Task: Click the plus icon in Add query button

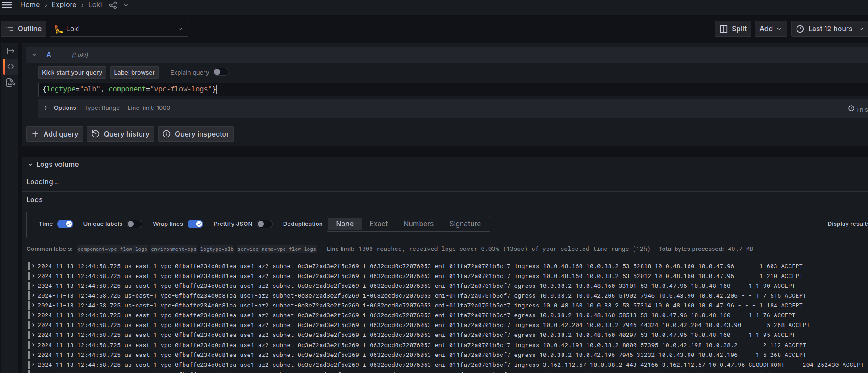Action: (x=35, y=134)
